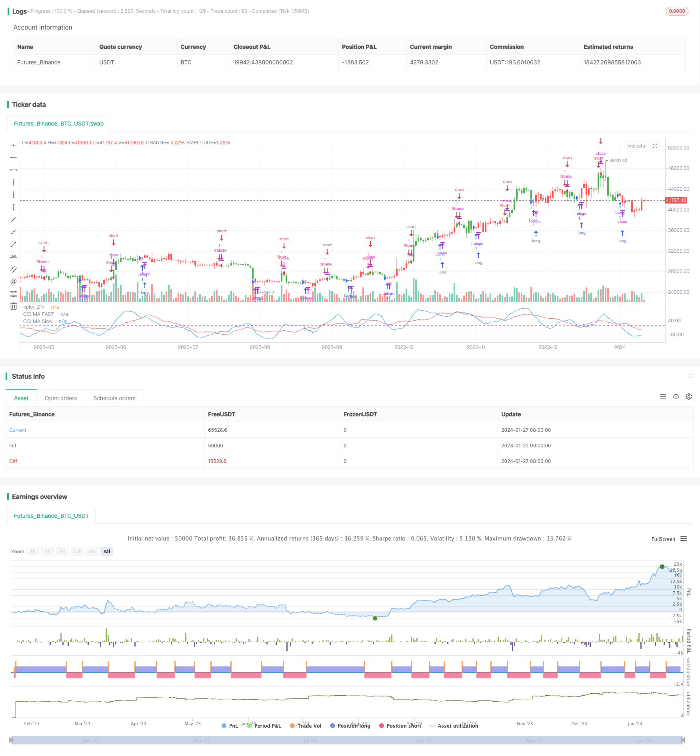Toggle Position short series in legend
This screenshot has width=700, height=756.
[x=400, y=726]
